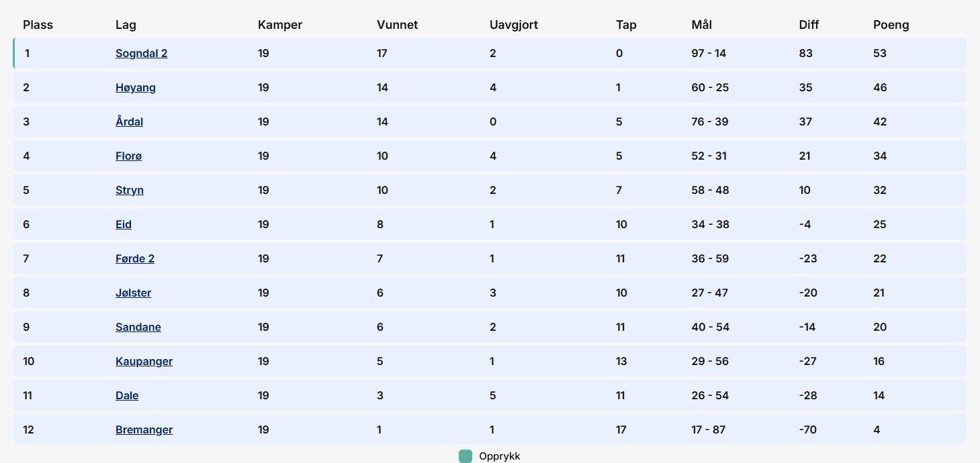Go to Bremanger team page
The width and height of the screenshot is (980, 463).
pos(144,430)
